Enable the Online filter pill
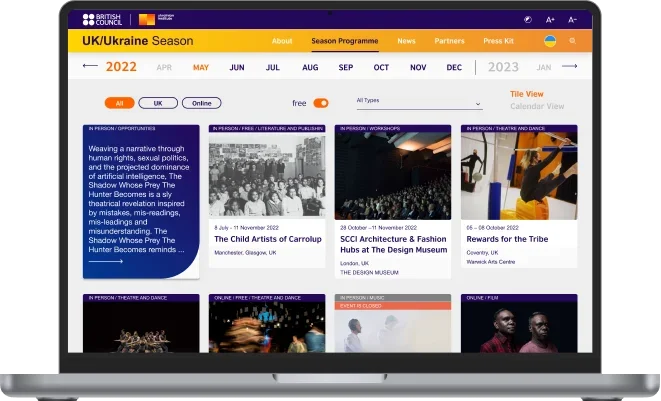661x401 pixels. tap(202, 103)
